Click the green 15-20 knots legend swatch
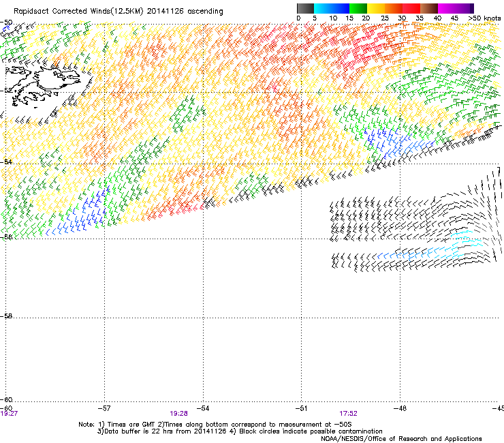This screenshot has width=504, height=443. pos(358,8)
